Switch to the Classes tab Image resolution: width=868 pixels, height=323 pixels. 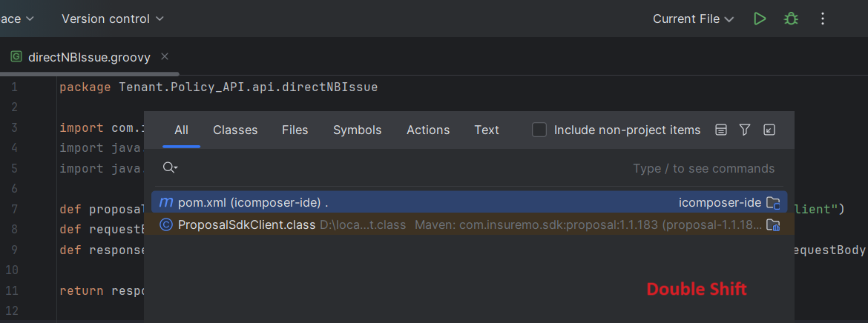click(235, 130)
